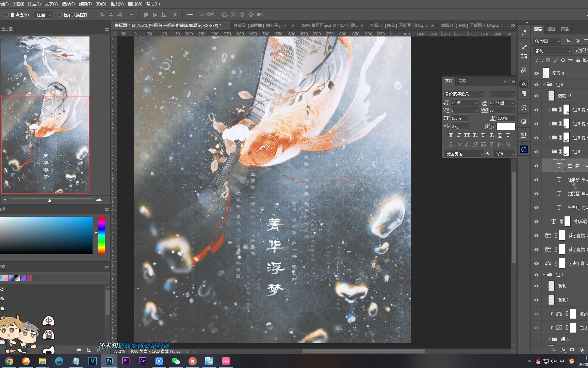Screen dimensions: 588x368
Task: Enable the 自动选择 checkbox
Action: [x=6, y=15]
